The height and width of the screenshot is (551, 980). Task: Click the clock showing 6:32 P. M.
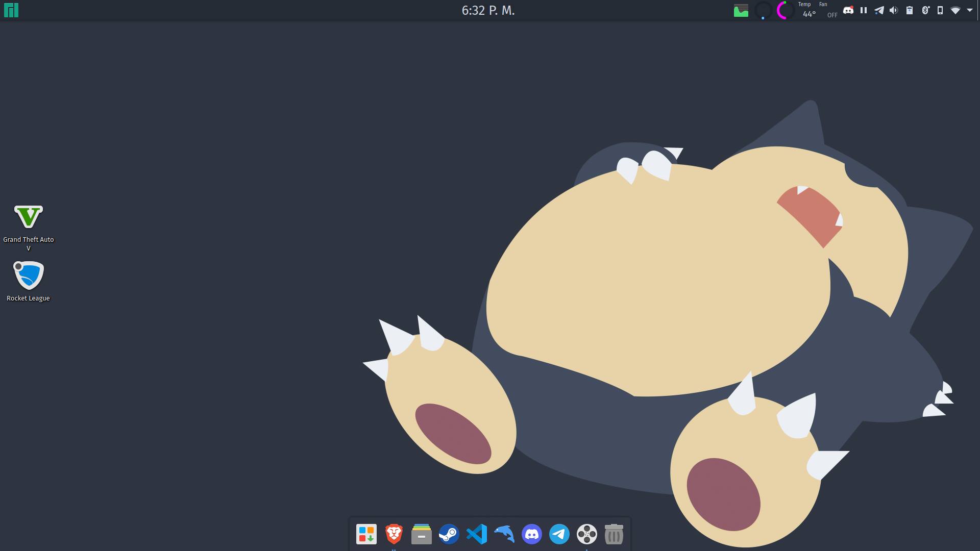click(488, 11)
